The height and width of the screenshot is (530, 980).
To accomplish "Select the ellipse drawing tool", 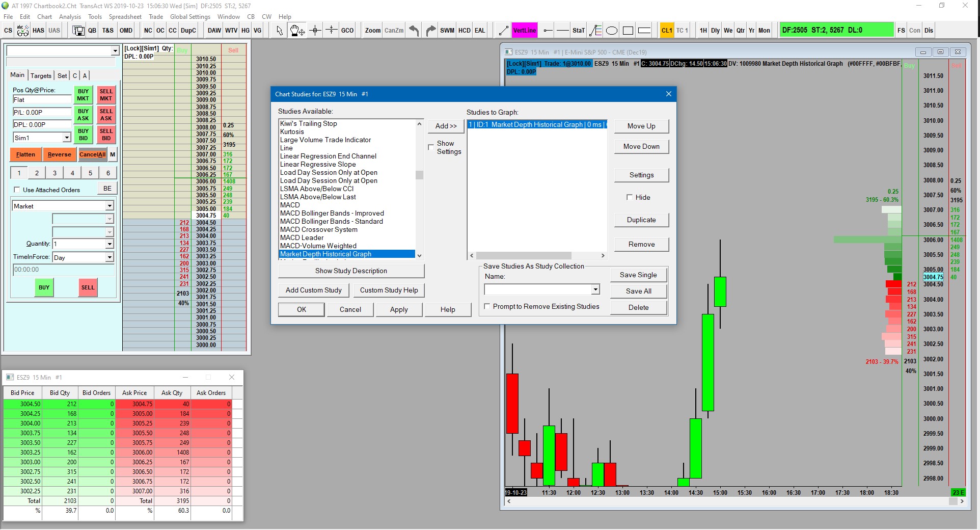I will (x=612, y=31).
